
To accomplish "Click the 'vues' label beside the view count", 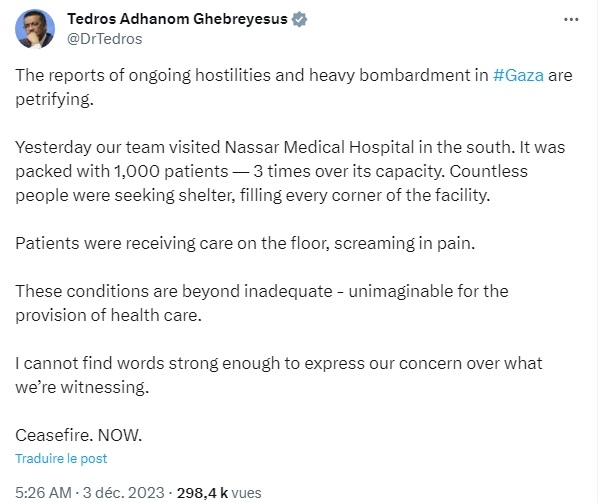I will pyautogui.click(x=246, y=493).
